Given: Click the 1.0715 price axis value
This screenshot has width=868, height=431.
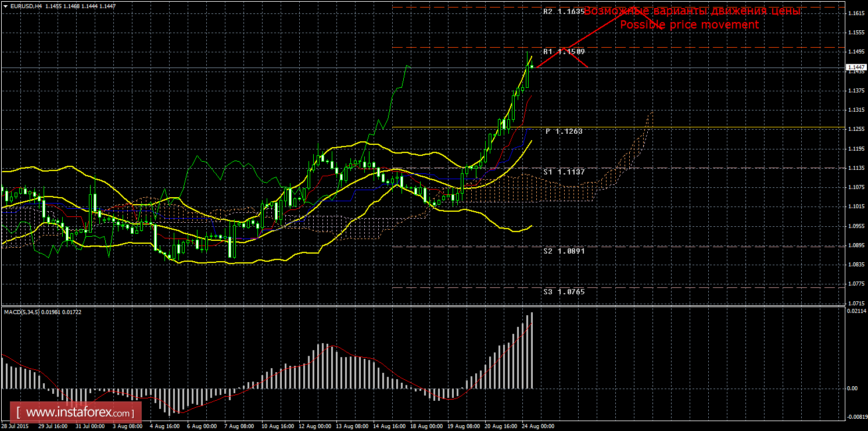Looking at the screenshot, I should tap(856, 303).
